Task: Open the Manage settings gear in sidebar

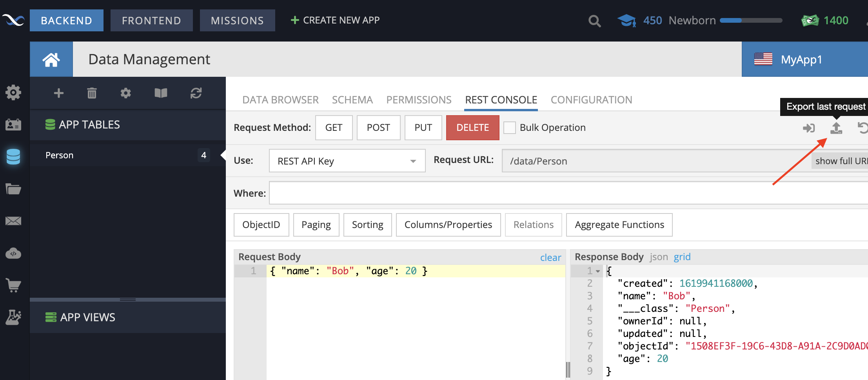Action: pos(13,92)
